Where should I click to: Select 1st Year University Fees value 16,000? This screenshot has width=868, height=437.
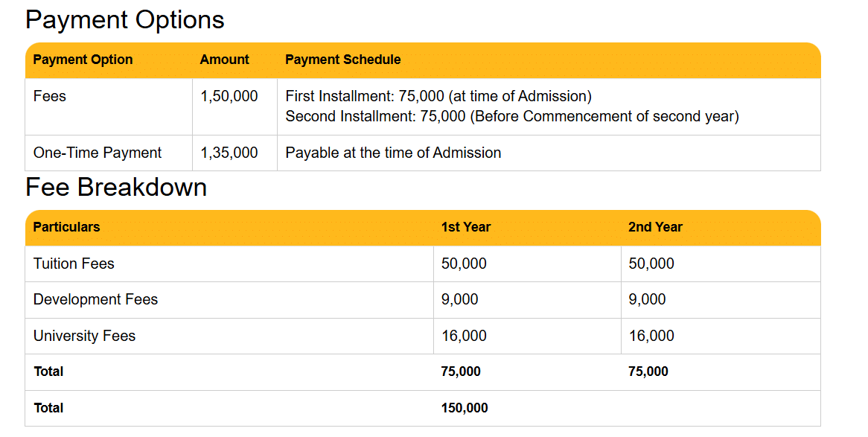[464, 336]
